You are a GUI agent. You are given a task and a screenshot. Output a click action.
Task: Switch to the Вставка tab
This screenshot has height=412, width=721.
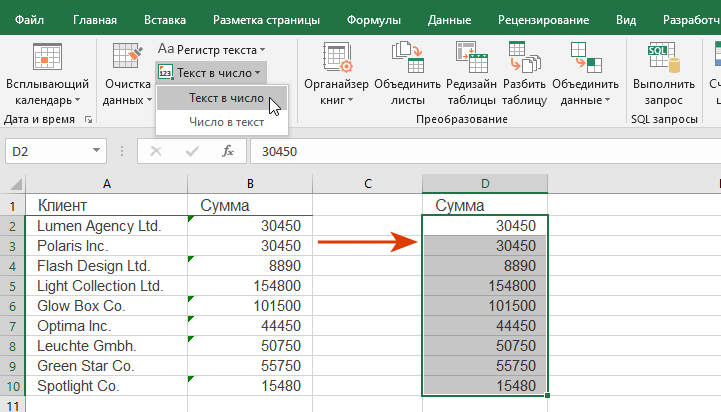point(165,20)
